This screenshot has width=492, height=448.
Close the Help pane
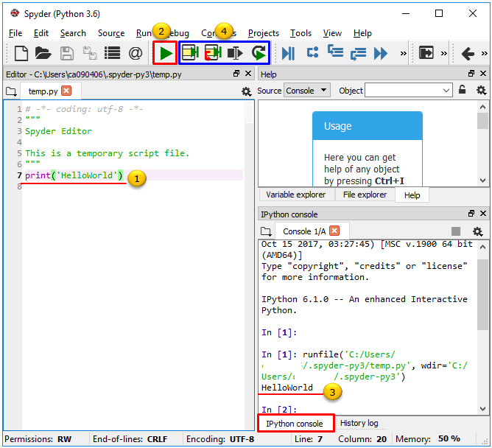[x=483, y=74]
